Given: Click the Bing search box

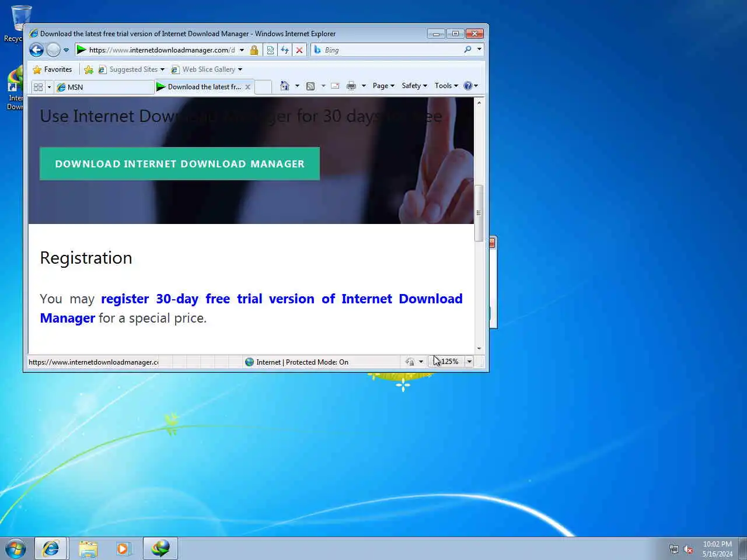Looking at the screenshot, I should pos(392,50).
